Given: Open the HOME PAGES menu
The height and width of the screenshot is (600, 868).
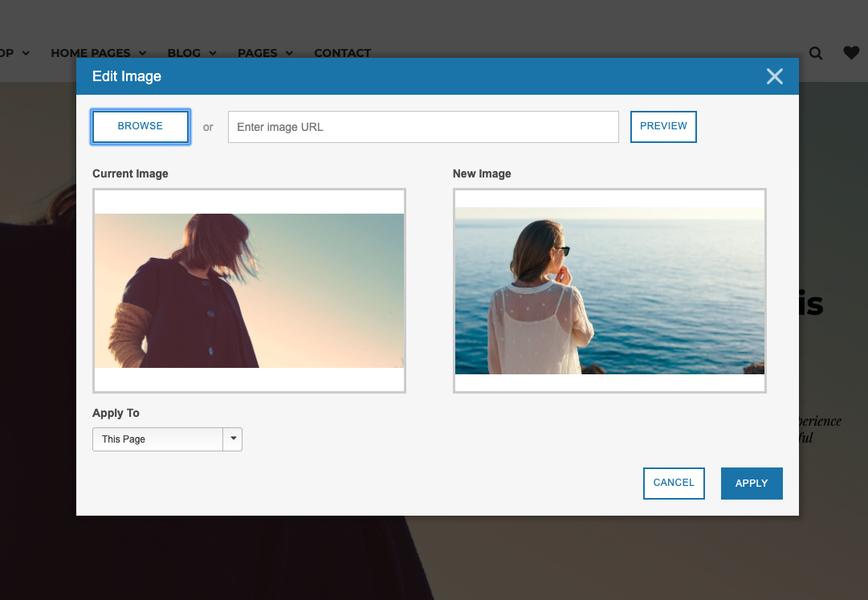Looking at the screenshot, I should click(x=91, y=53).
